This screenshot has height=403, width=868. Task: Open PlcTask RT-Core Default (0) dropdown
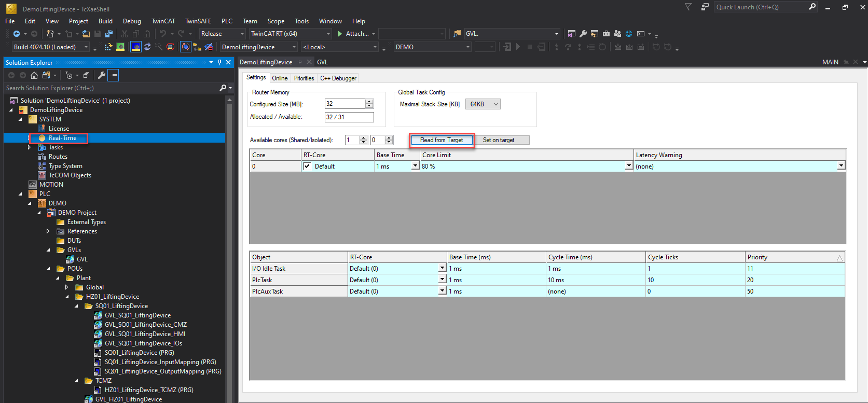[x=442, y=280]
